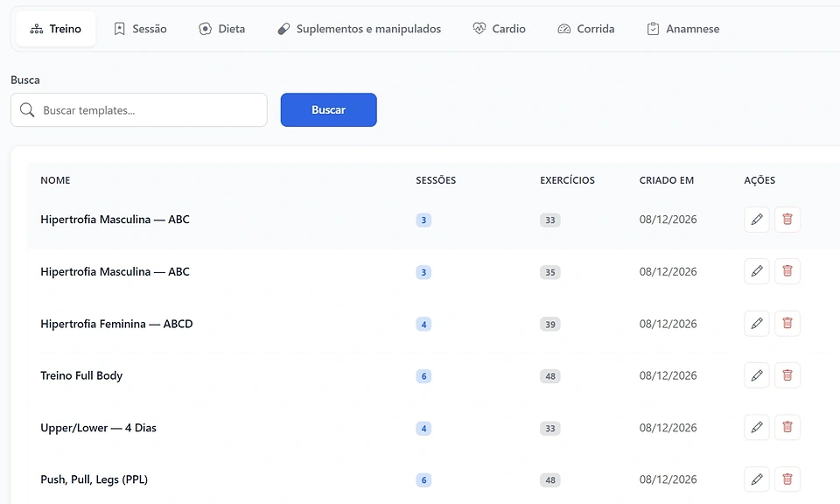Select the Treino Full Body name
Screen dimensions: 840x504
point(81,376)
